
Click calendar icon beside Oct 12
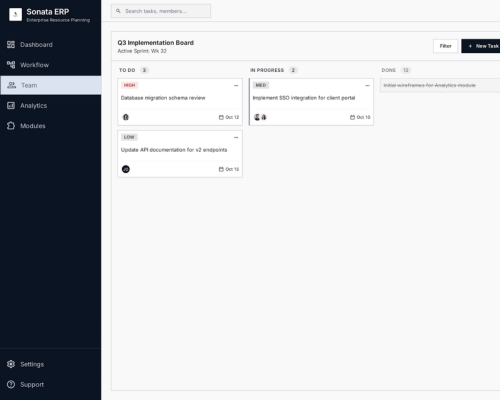pos(221,117)
